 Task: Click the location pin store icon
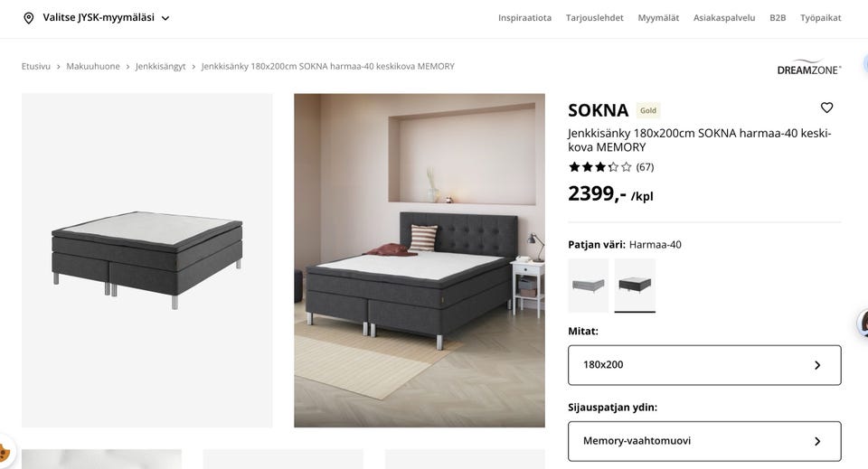pos(28,18)
